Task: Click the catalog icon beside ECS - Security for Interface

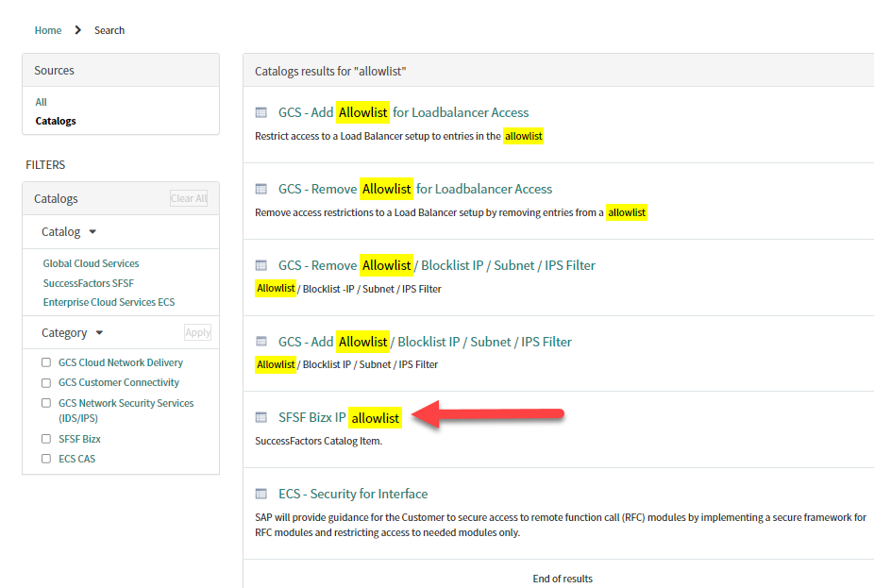Action: [261, 494]
